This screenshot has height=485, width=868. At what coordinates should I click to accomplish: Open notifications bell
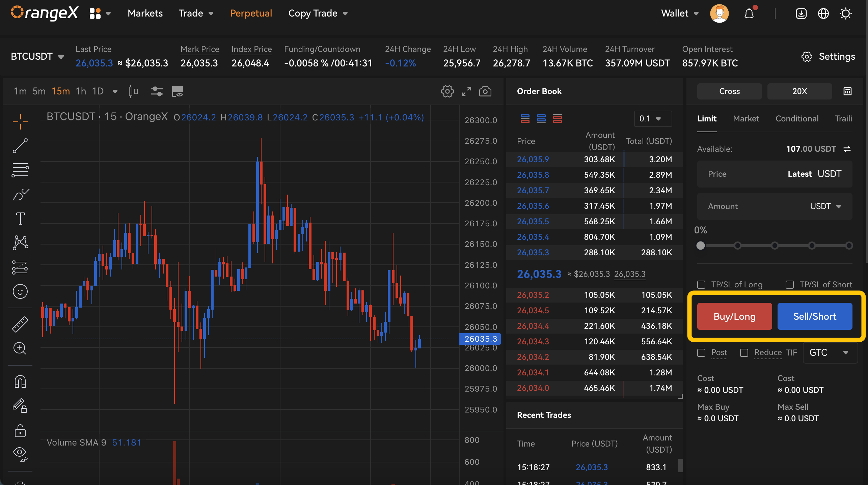pyautogui.click(x=749, y=13)
